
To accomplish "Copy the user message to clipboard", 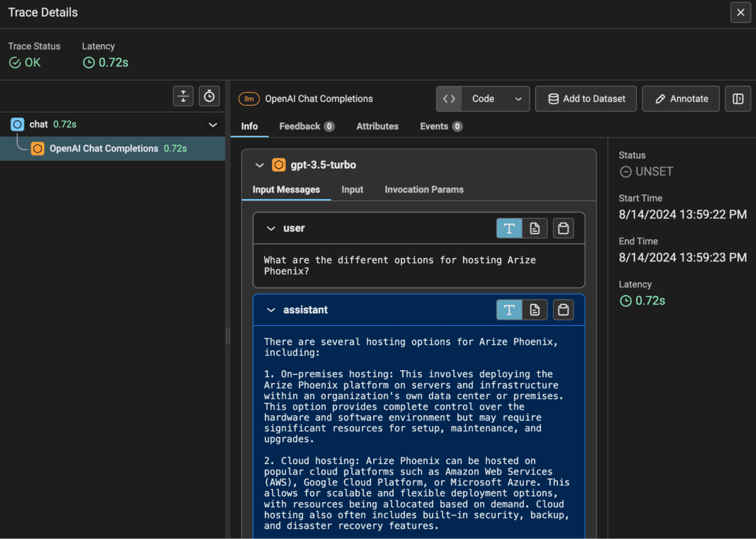I will 563,228.
